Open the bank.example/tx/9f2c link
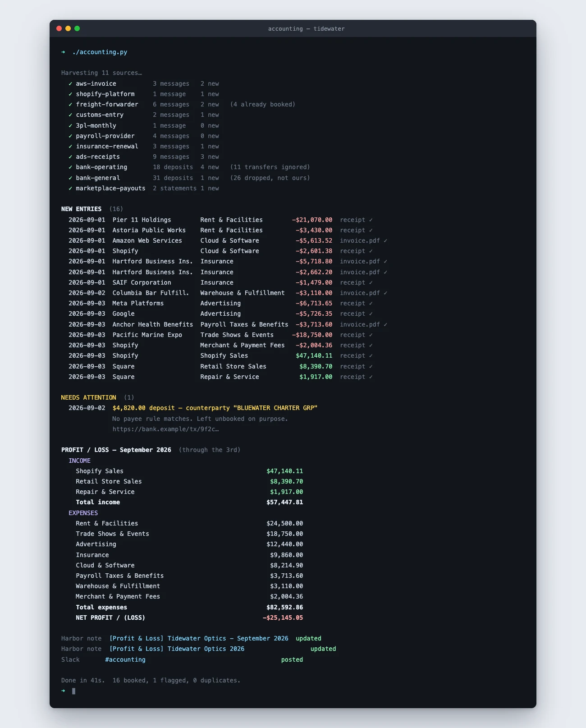 pyautogui.click(x=165, y=429)
